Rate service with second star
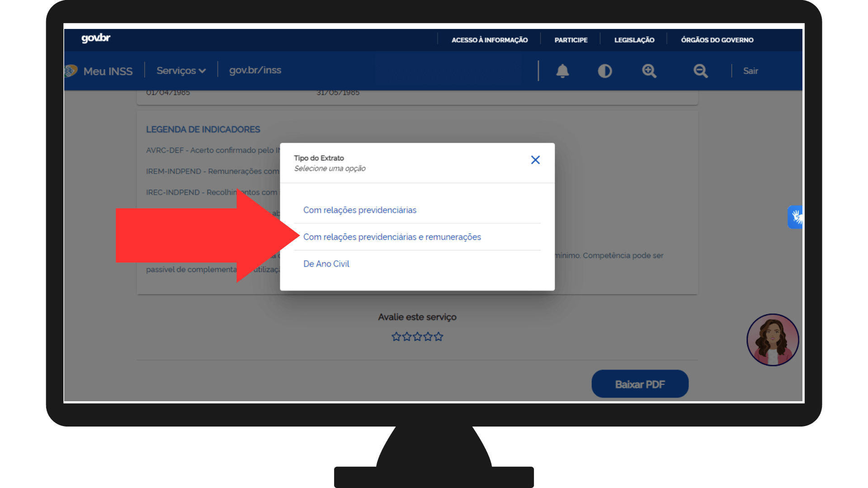This screenshot has width=868, height=488. coord(406,337)
